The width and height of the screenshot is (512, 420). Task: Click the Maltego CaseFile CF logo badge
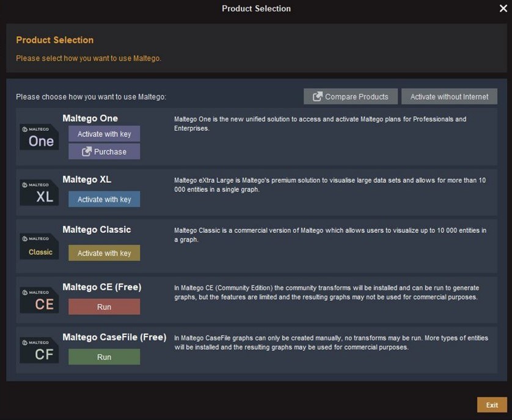pos(38,348)
